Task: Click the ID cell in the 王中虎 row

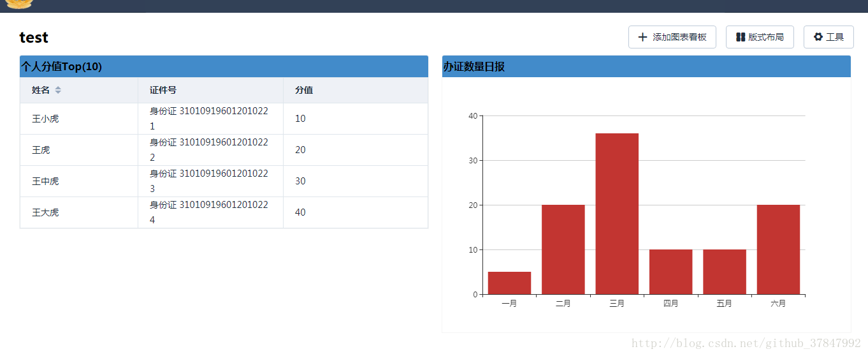Action: pyautogui.click(x=211, y=181)
